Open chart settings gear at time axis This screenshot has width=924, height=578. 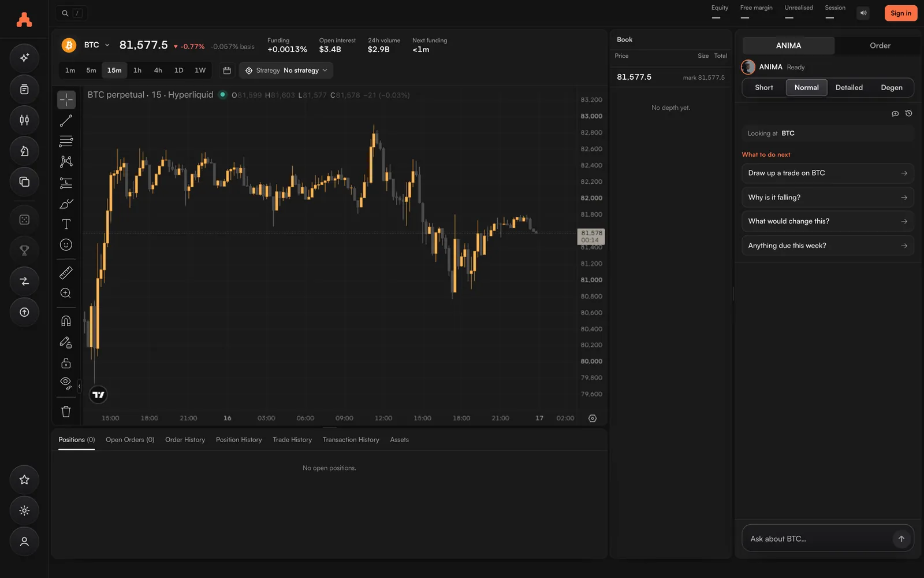point(593,418)
